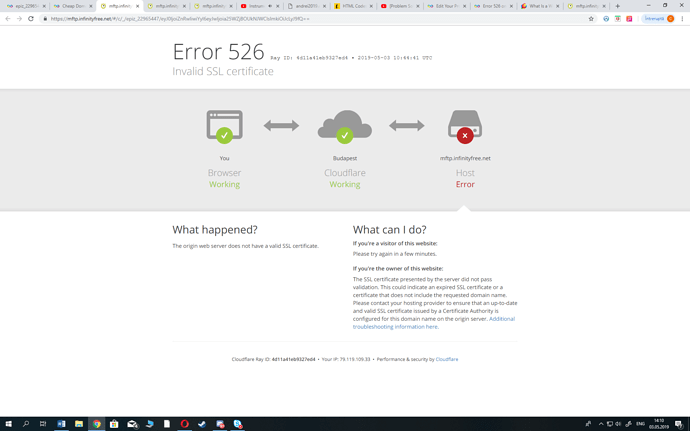The image size is (690, 431).
Task: Open Microsoft Word from the taskbar
Action: (x=61, y=424)
